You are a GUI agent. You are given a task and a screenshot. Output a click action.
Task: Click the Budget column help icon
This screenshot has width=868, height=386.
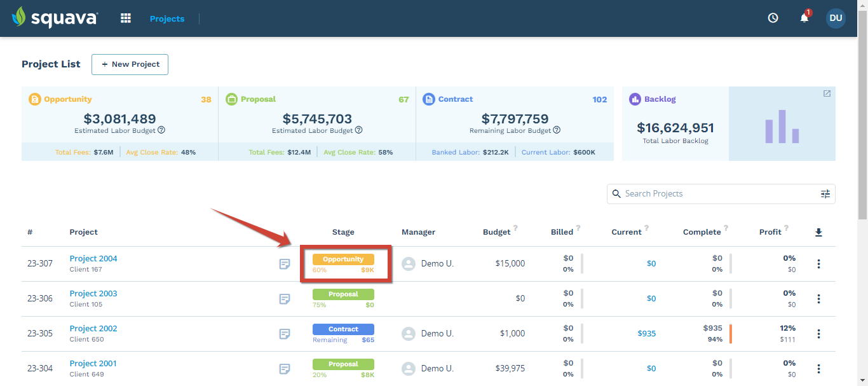pos(515,228)
